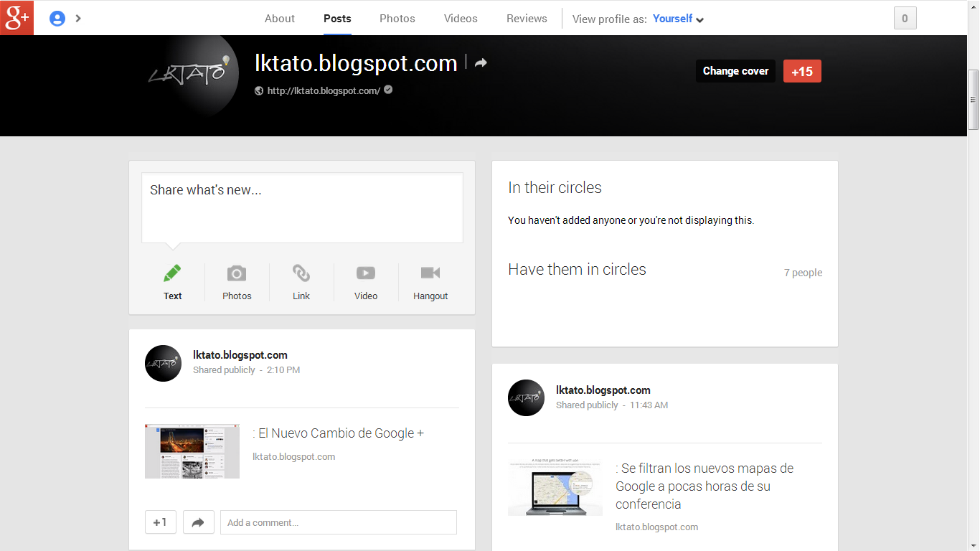Click the globe icon beside website URL

[x=259, y=91]
